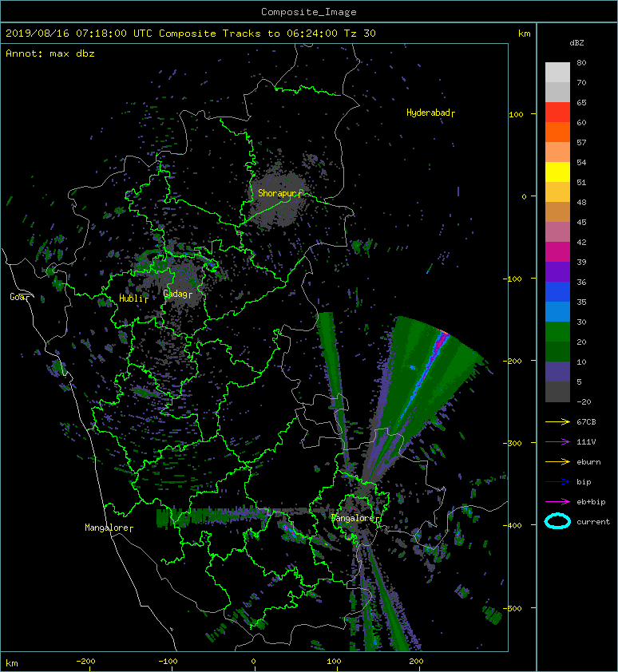Viewport: 618px width, 672px height.
Task: Click the 2019/08/16 07:18:00 UTC timestamp
Action: [79, 33]
